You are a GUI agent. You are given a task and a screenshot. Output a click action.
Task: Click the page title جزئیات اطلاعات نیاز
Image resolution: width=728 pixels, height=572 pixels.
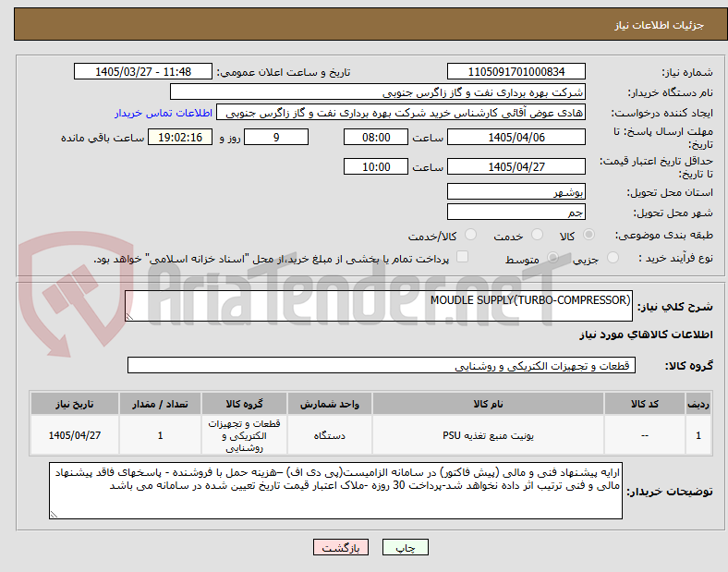(660, 25)
